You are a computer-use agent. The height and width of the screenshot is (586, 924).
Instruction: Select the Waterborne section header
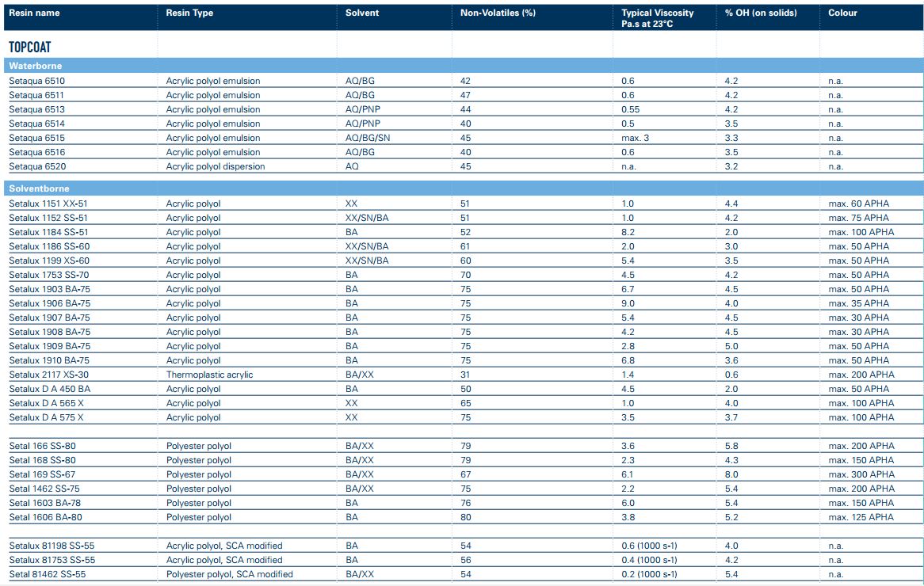pos(36,66)
